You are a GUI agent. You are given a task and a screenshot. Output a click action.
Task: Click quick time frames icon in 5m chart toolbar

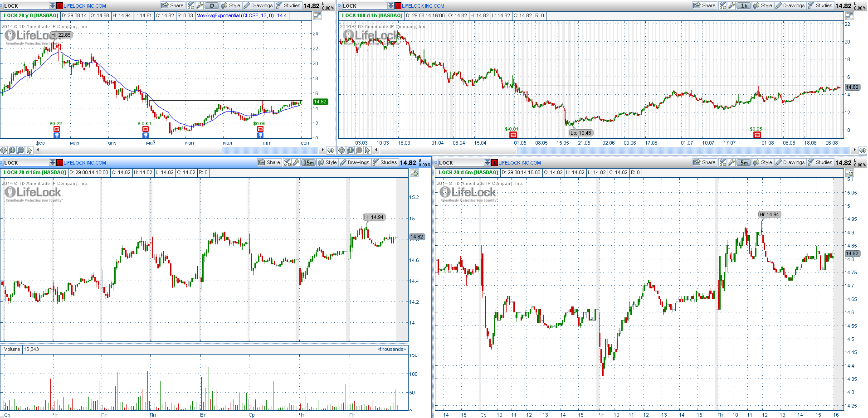723,162
